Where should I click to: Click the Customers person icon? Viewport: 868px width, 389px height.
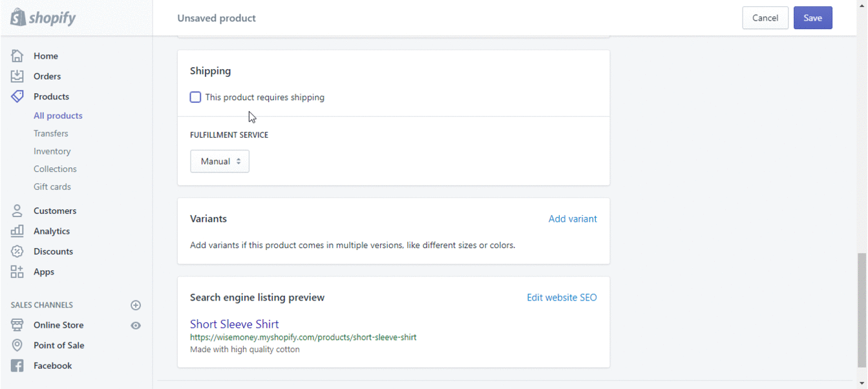pyautogui.click(x=17, y=211)
